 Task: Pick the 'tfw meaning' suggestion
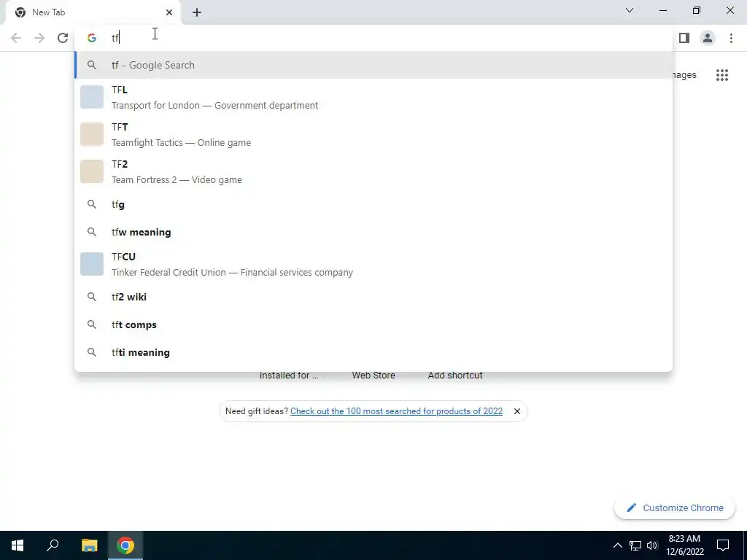(373, 232)
